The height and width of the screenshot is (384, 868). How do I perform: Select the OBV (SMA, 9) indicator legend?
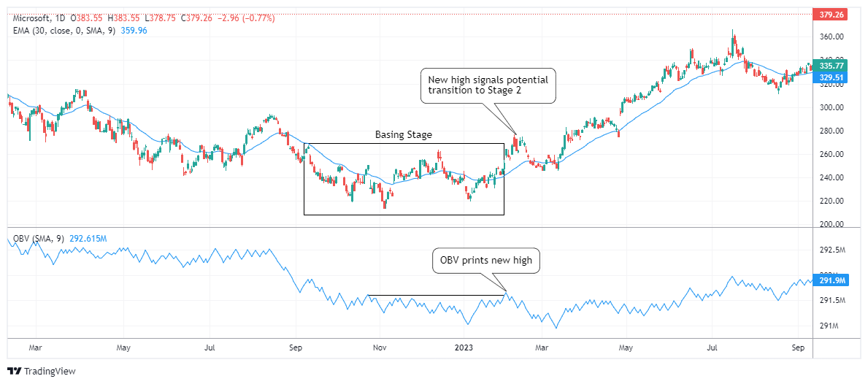tap(38, 239)
